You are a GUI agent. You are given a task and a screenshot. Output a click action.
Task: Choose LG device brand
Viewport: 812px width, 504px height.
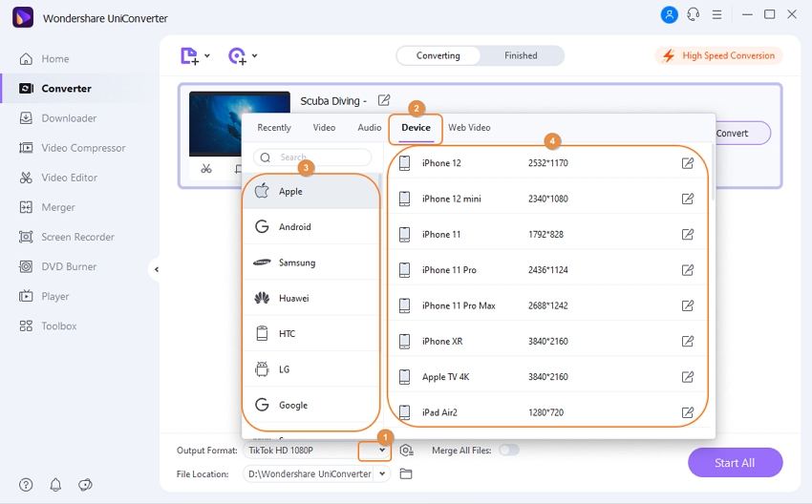tap(311, 370)
